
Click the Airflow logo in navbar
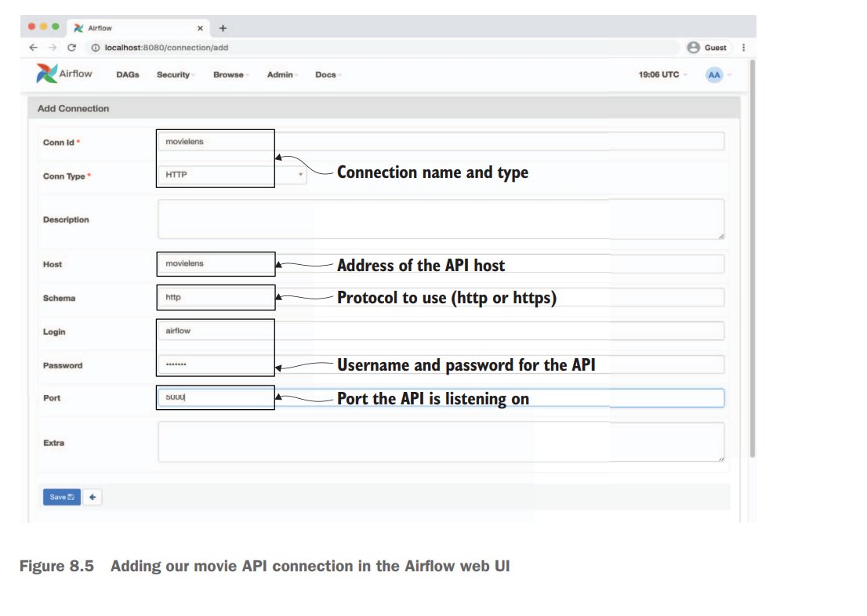tap(64, 74)
